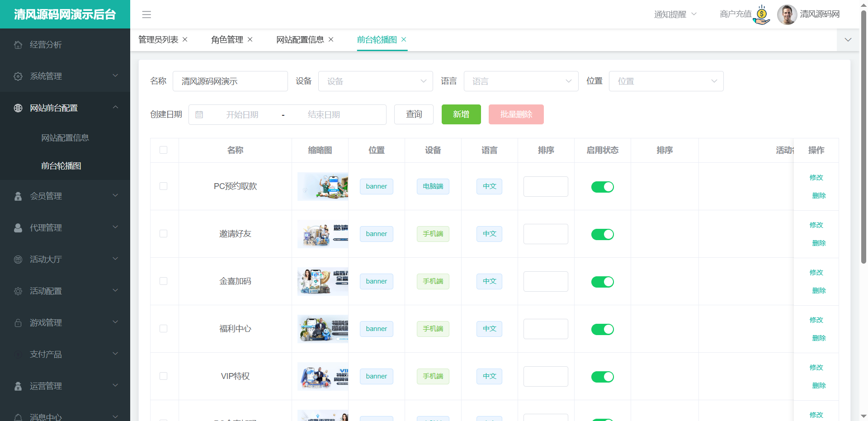Screen dimensions: 868x421
Task: Click the 经营分析 home icon
Action: tap(18, 45)
